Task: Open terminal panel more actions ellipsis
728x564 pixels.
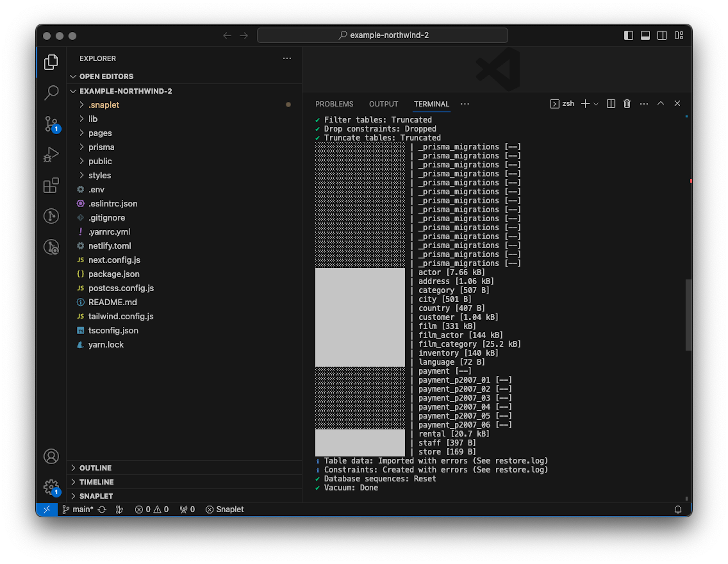Action: [x=644, y=104]
